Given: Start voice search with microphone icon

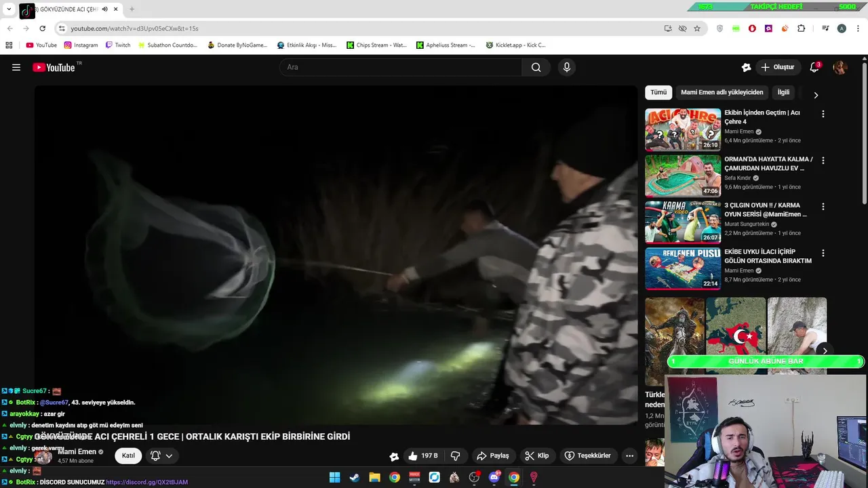Looking at the screenshot, I should click(567, 67).
